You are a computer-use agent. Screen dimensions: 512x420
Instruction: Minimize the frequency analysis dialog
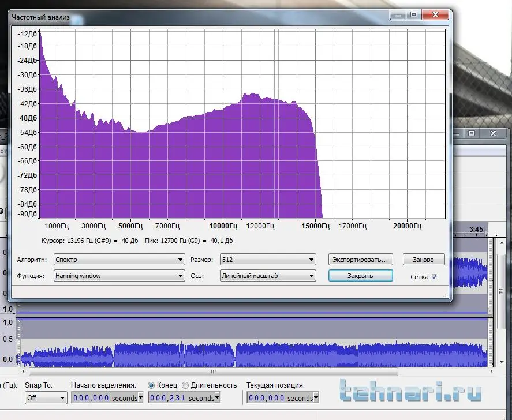pyautogui.click(x=398, y=16)
